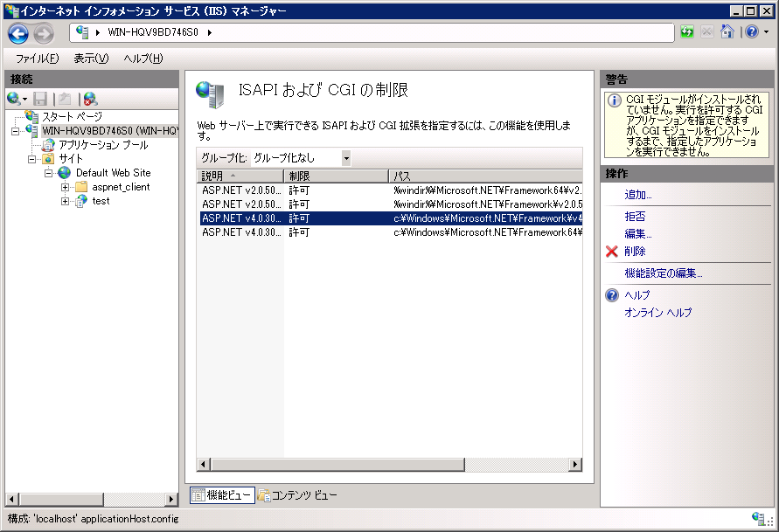Screen dimensions: 779x532
Task: Open help from the top toolbar question icon
Action: (752, 31)
